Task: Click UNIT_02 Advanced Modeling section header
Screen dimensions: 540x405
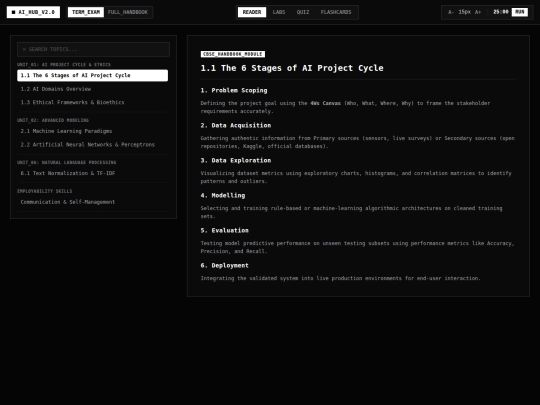Action: pos(53,120)
